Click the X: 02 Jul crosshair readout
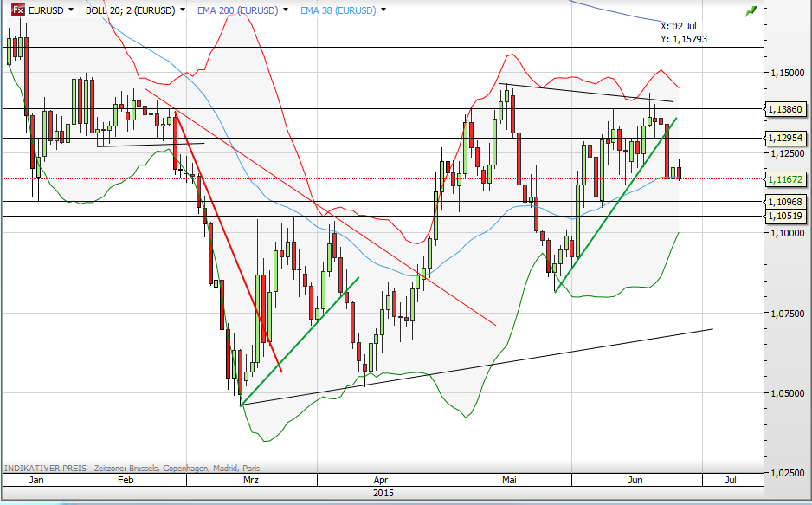Viewport: 812px width, 505px height. [x=679, y=26]
